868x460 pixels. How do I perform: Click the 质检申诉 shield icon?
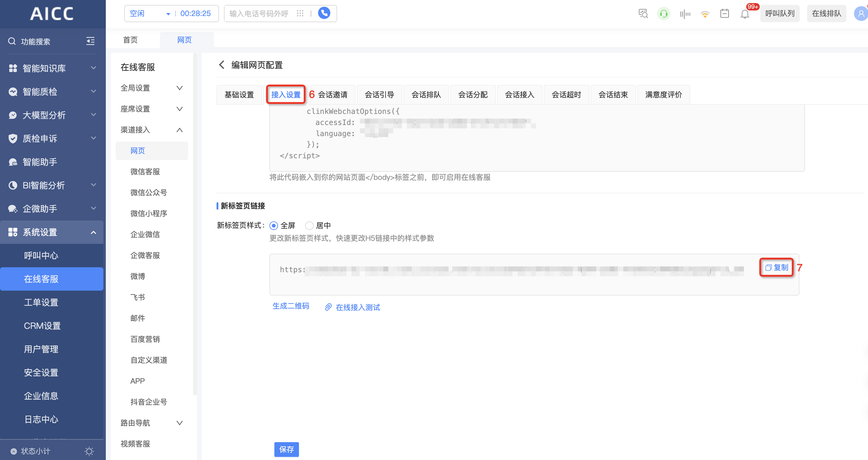(x=13, y=138)
